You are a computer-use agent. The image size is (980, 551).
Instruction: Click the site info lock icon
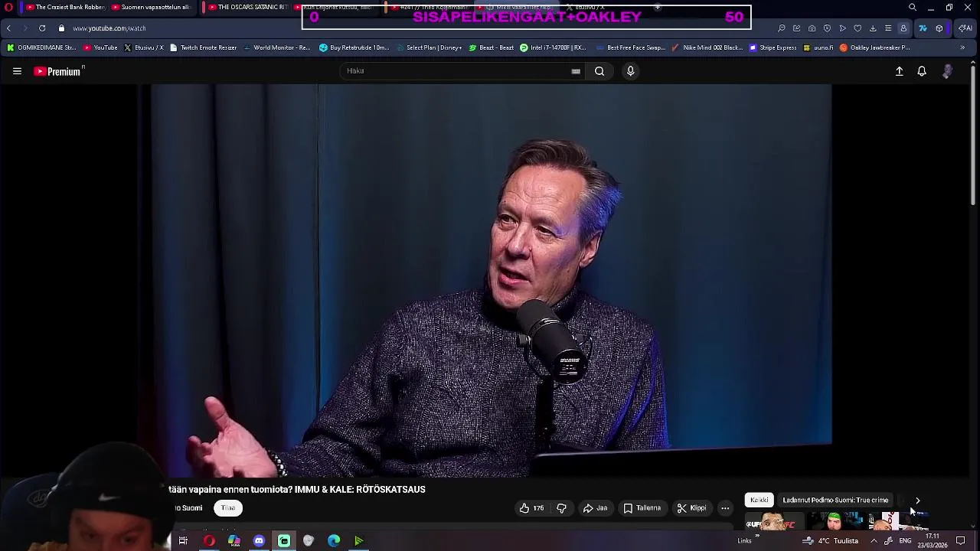[62, 28]
